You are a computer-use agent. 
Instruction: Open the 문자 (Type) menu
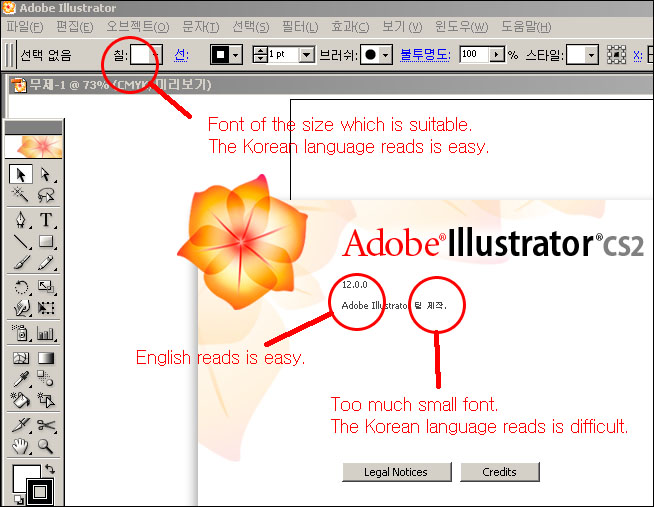pos(201,27)
